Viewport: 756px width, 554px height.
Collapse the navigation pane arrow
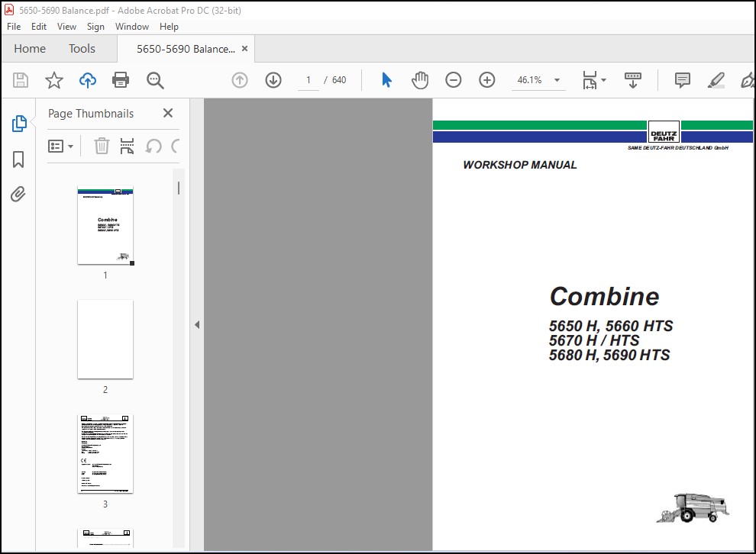coord(197,324)
